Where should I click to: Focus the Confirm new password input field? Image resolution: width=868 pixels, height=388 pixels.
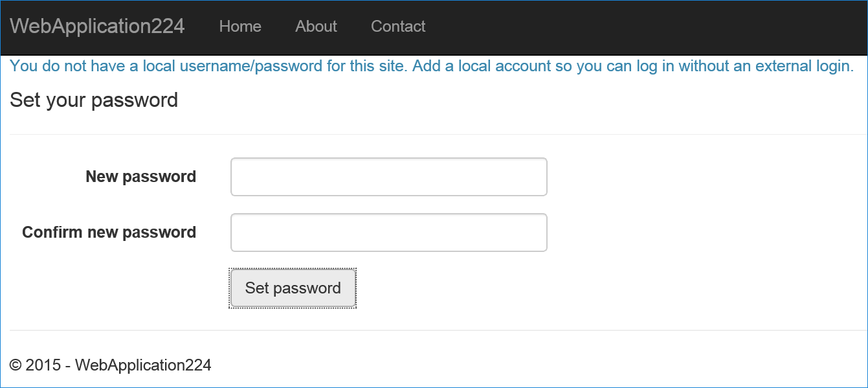coord(388,232)
